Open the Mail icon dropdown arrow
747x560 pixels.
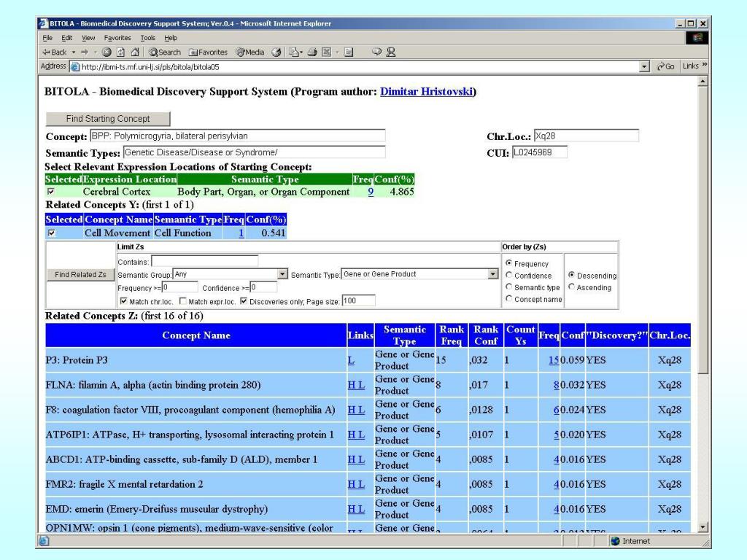301,52
